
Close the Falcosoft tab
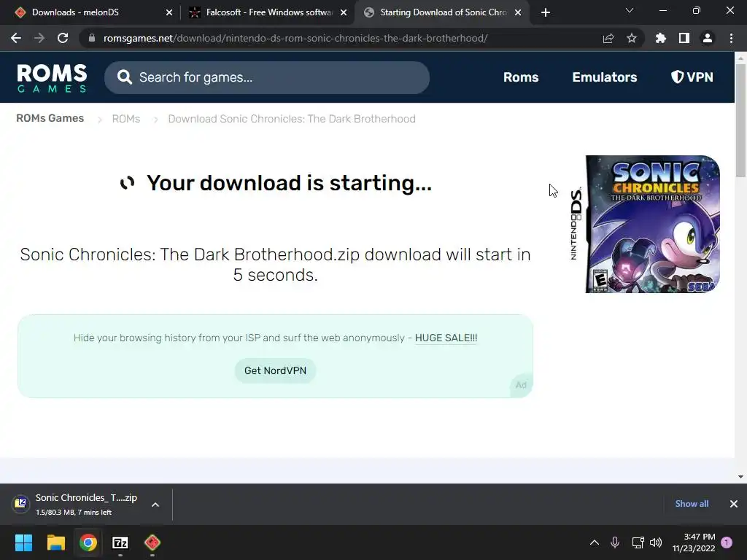coord(344,12)
